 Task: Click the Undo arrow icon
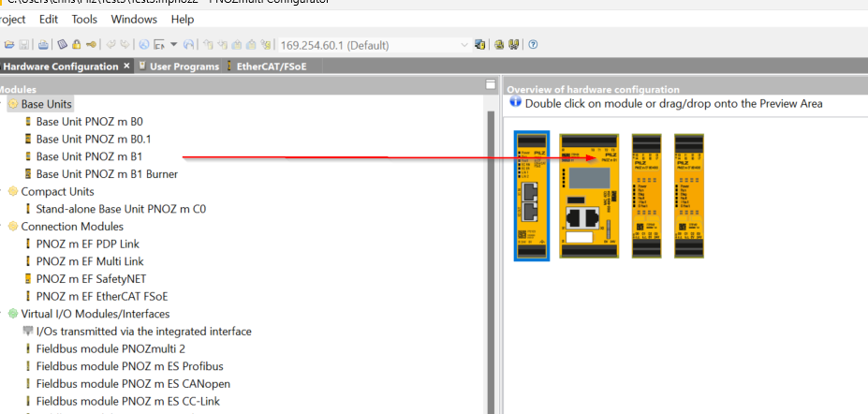coord(110,45)
